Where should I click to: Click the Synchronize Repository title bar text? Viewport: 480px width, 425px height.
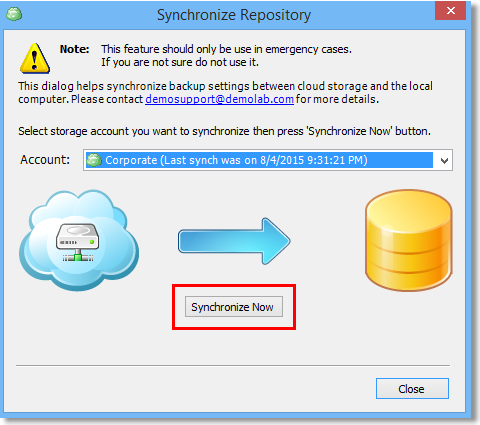234,15
